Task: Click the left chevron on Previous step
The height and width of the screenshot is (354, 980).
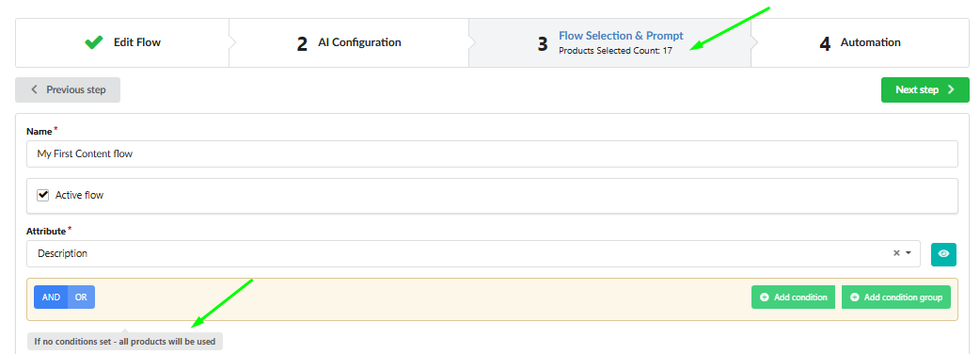Action: 35,89
